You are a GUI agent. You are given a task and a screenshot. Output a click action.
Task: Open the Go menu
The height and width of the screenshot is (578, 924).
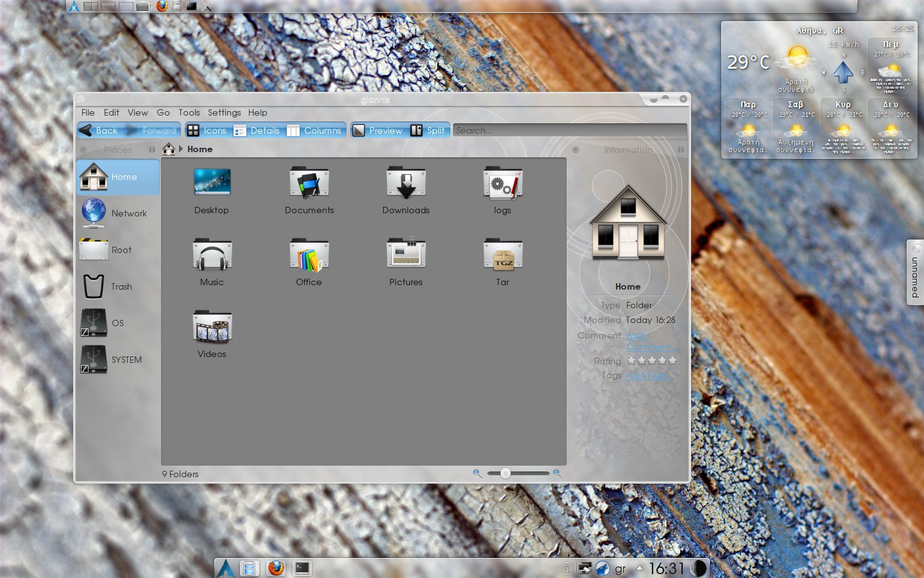pyautogui.click(x=164, y=112)
